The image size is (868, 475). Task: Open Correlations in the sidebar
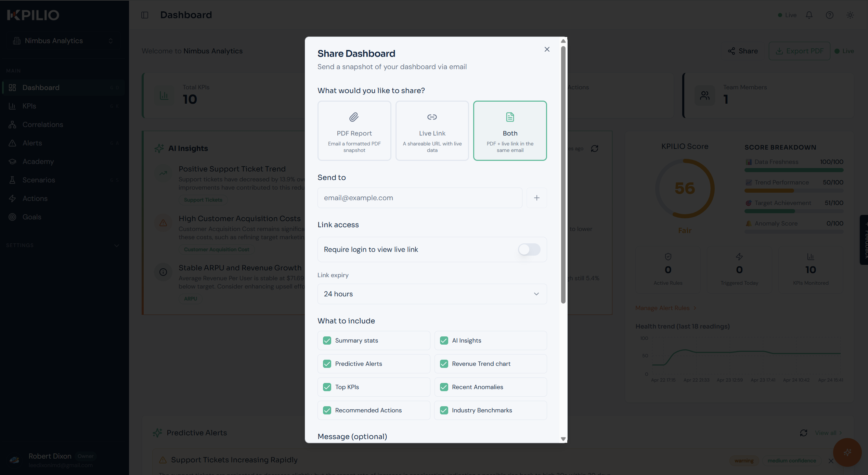(64, 125)
